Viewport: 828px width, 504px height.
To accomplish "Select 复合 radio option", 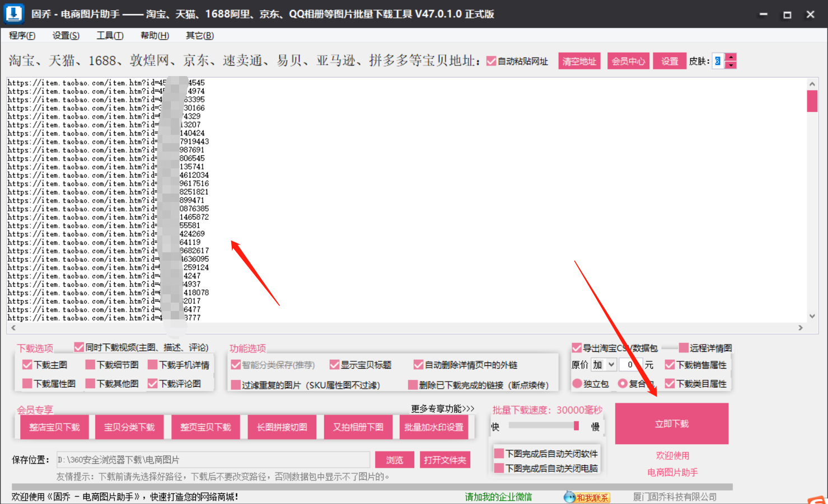I will (623, 384).
